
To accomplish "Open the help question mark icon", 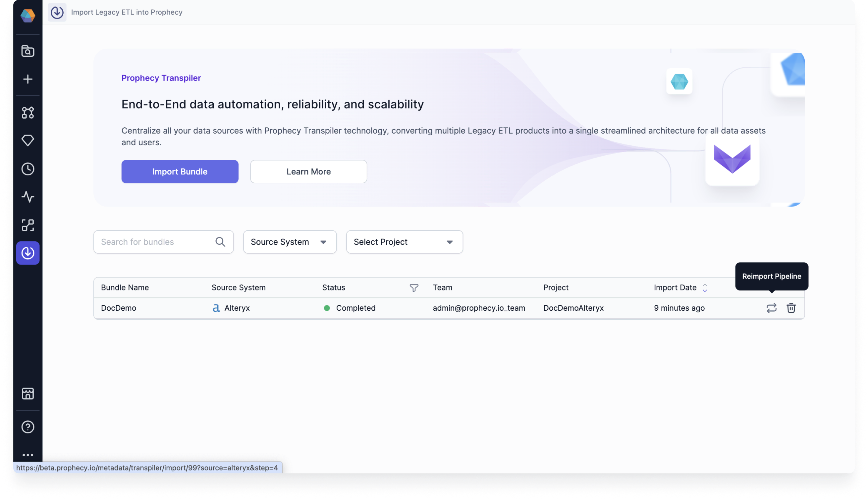I will 28,426.
